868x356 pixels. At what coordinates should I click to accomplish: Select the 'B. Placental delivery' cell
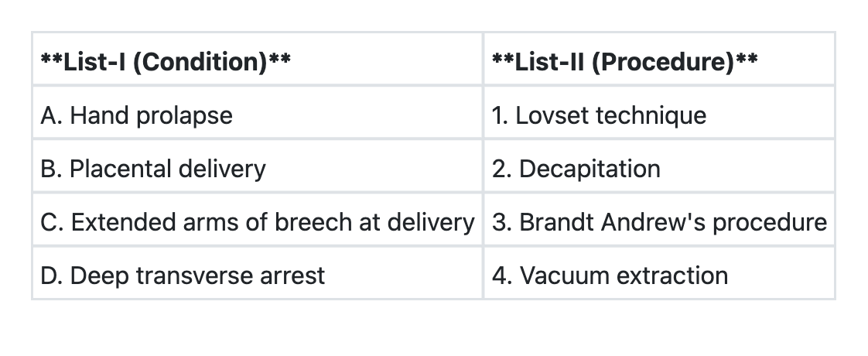click(152, 169)
